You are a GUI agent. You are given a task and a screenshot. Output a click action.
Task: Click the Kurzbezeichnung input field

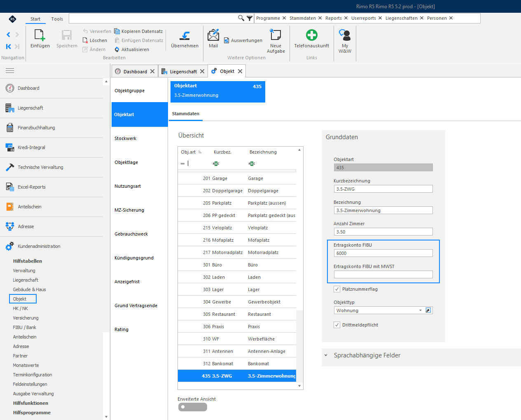383,189
